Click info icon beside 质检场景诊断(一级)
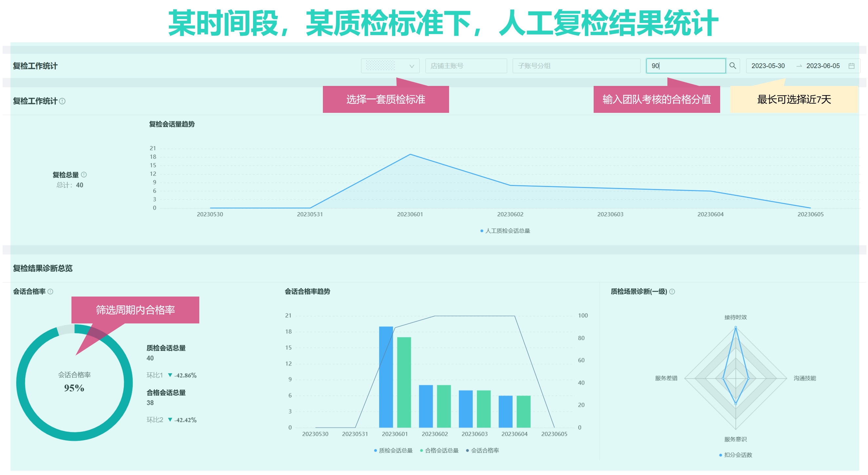Image resolution: width=868 pixels, height=475 pixels. click(672, 292)
